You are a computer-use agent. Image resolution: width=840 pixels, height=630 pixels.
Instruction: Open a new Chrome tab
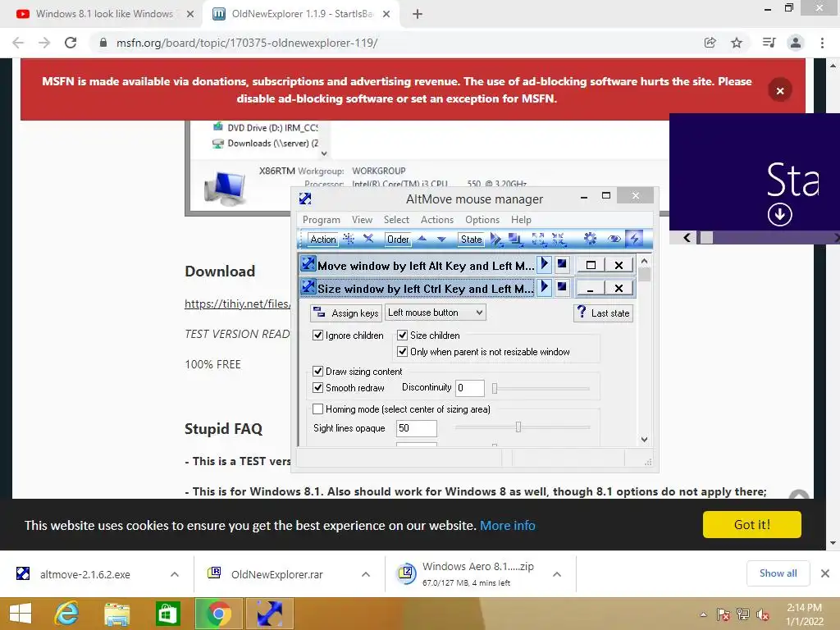tap(418, 15)
